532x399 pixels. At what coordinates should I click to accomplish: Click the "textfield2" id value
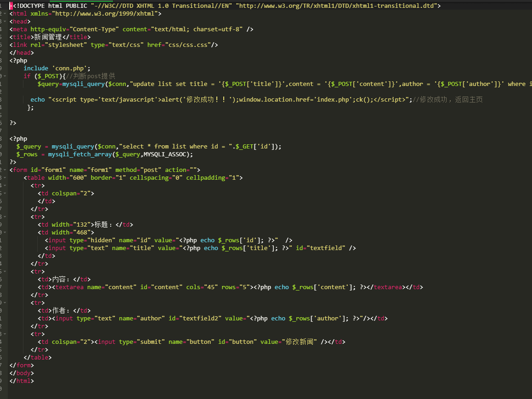point(200,319)
